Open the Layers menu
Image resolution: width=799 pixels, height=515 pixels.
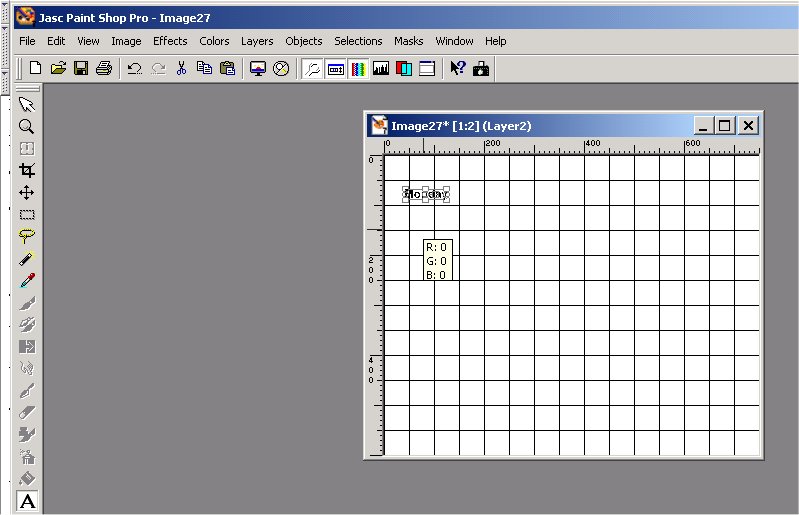pos(257,41)
